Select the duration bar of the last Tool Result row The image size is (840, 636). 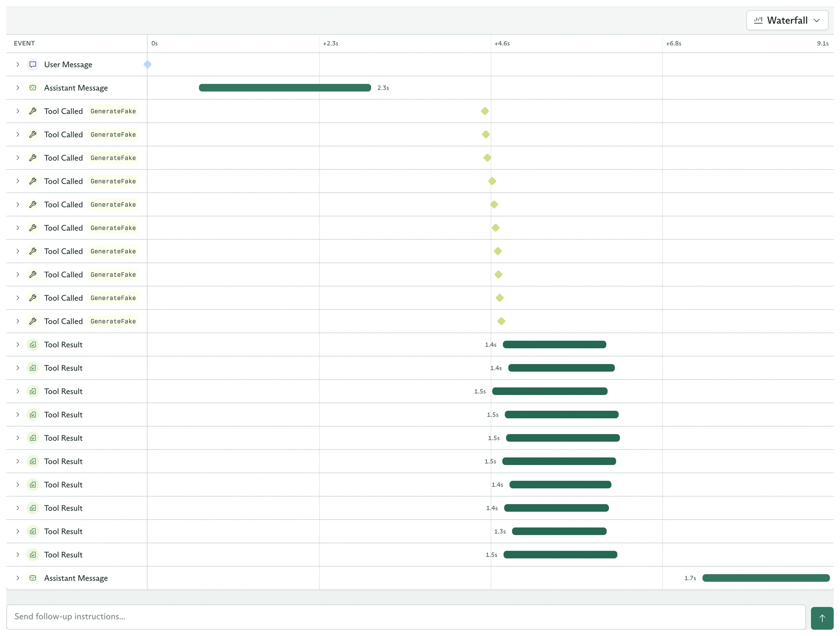click(561, 555)
